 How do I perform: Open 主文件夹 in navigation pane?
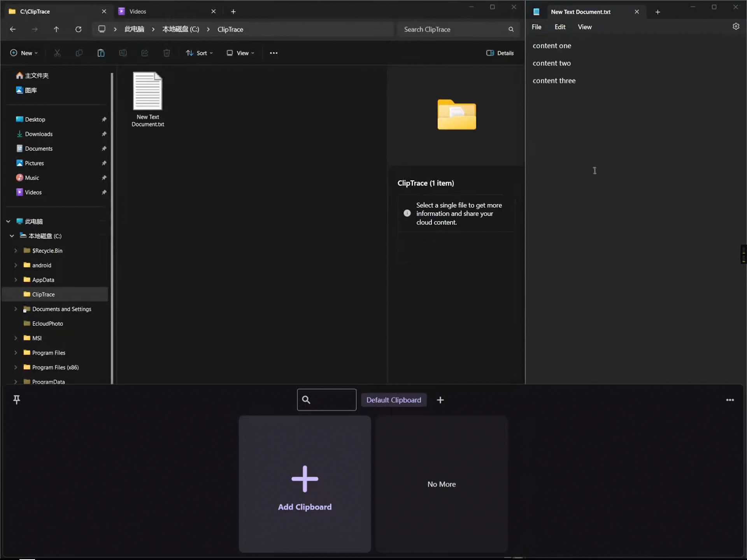[37, 75]
